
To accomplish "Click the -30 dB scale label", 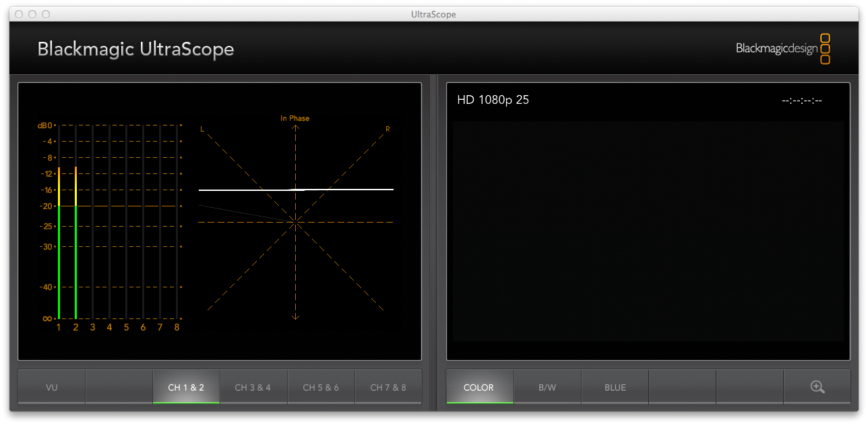I will [x=46, y=247].
